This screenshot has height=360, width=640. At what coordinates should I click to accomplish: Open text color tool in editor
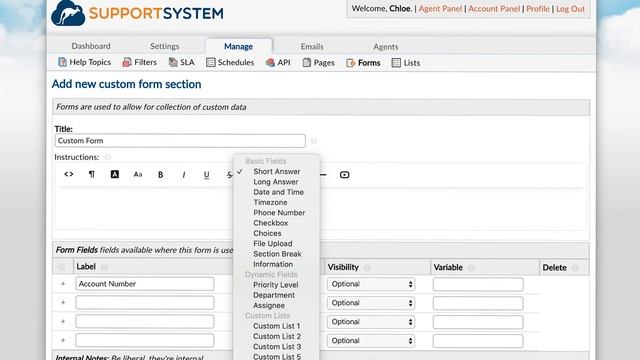[x=115, y=174]
